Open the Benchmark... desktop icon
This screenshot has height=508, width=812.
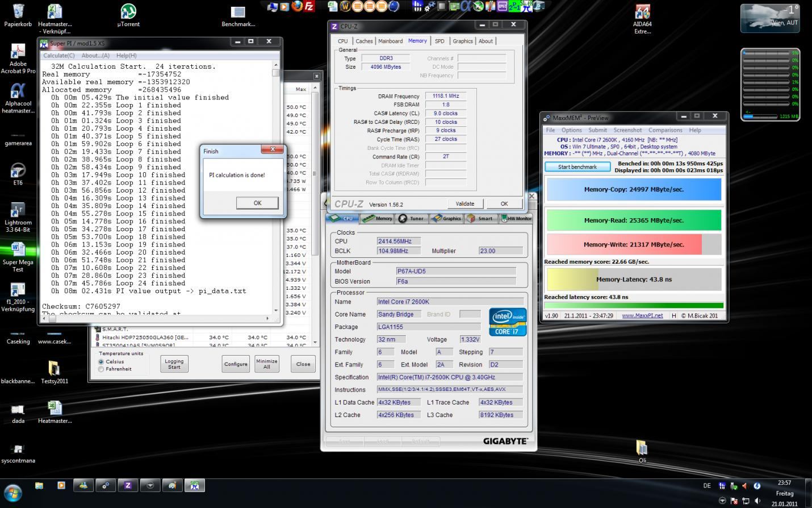[x=238, y=16]
